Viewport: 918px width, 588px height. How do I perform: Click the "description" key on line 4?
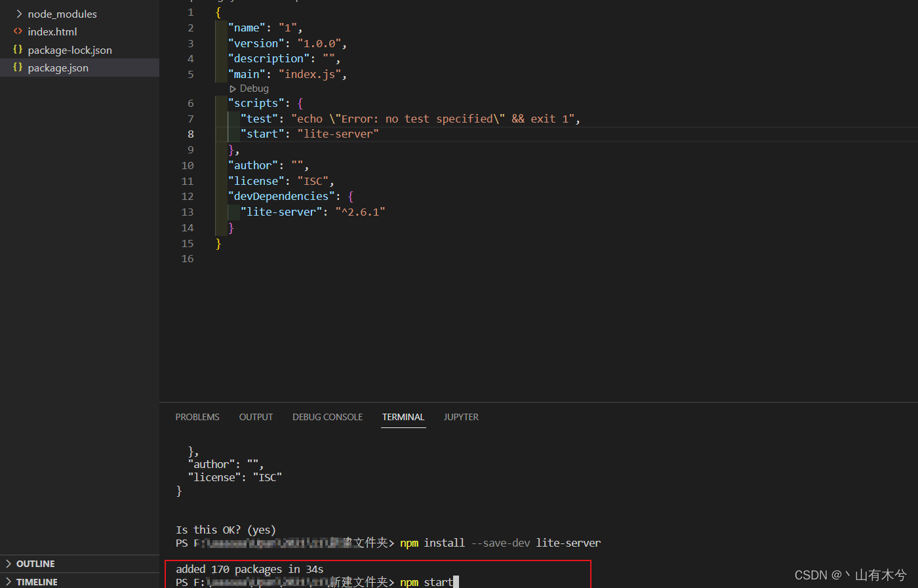click(x=269, y=59)
